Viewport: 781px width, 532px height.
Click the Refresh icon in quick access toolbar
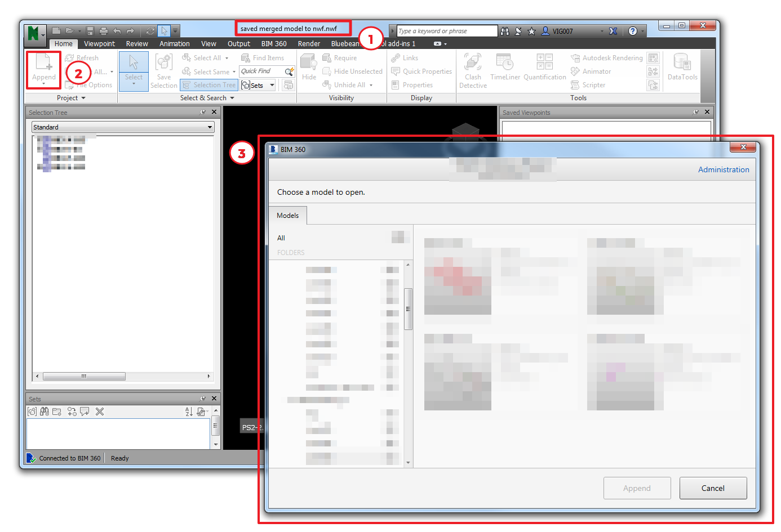click(x=150, y=31)
